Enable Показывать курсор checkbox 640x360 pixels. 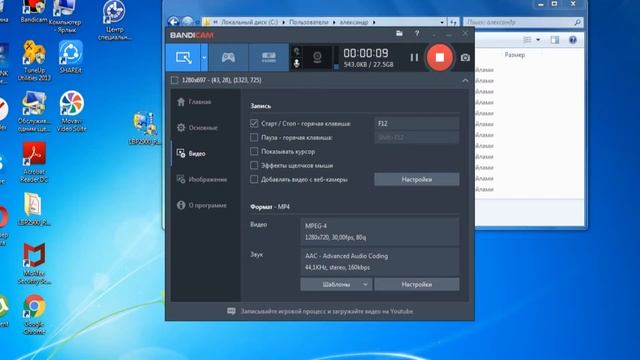coord(254,151)
